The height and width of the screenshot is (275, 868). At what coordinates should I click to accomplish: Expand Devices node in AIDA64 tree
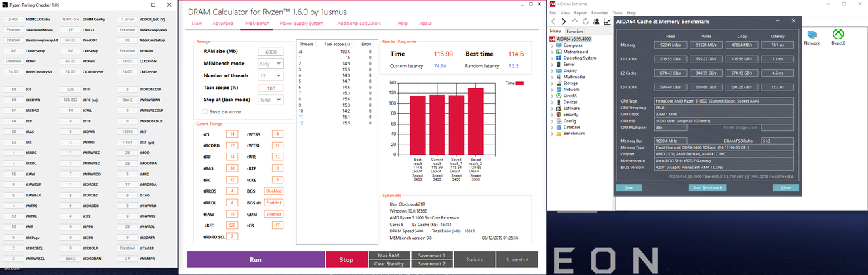[552, 102]
